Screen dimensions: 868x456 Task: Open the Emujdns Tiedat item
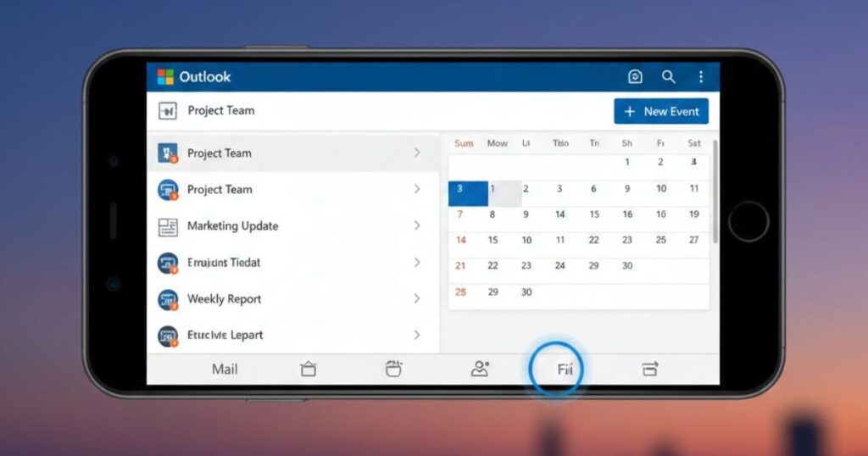pyautogui.click(x=292, y=262)
